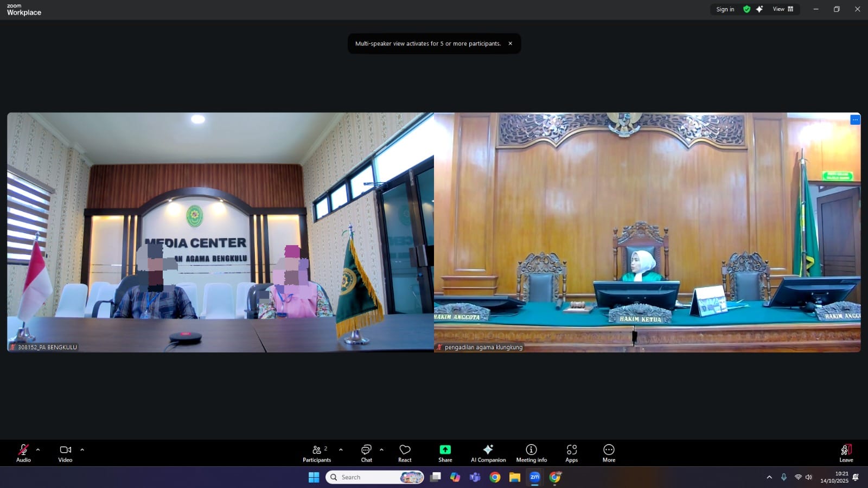Screen dimensions: 868x488
Task: Open the Chat panel
Action: [x=367, y=453]
